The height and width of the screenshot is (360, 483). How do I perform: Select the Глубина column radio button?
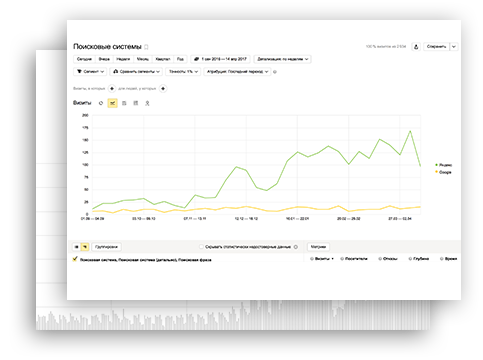point(411,259)
